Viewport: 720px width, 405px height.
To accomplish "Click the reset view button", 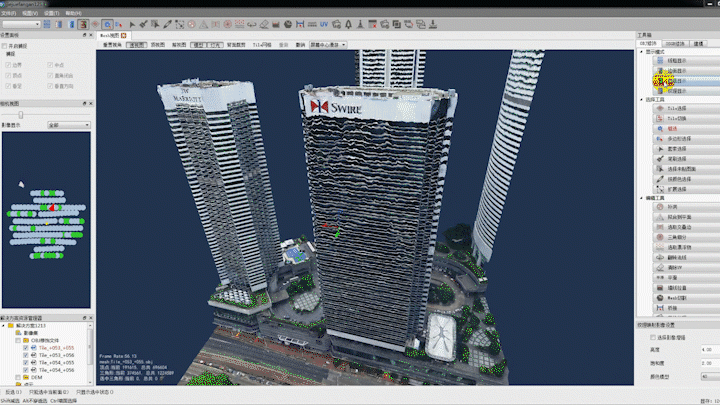I will (112, 45).
